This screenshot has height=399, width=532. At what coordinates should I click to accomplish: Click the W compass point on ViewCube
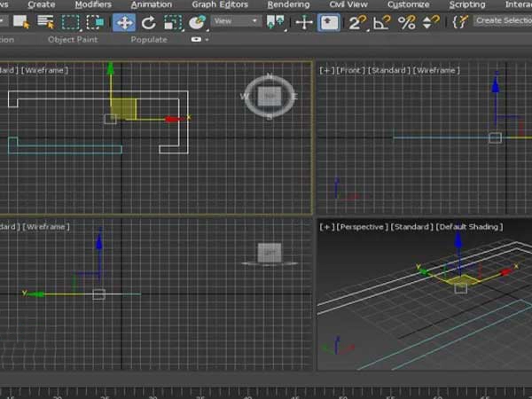pyautogui.click(x=244, y=97)
